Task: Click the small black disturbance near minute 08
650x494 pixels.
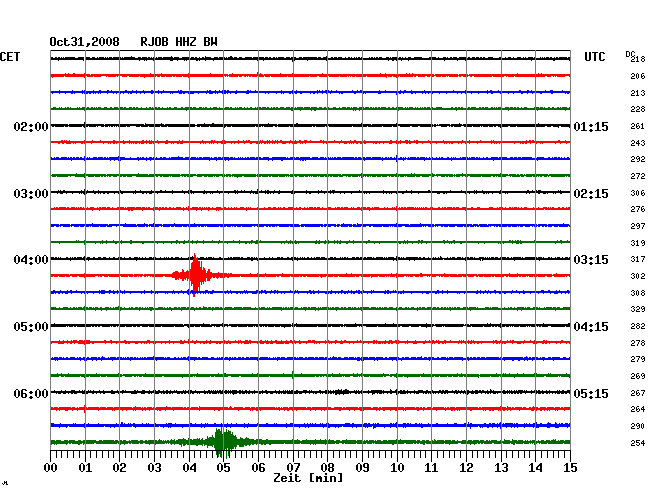Action: [x=342, y=392]
